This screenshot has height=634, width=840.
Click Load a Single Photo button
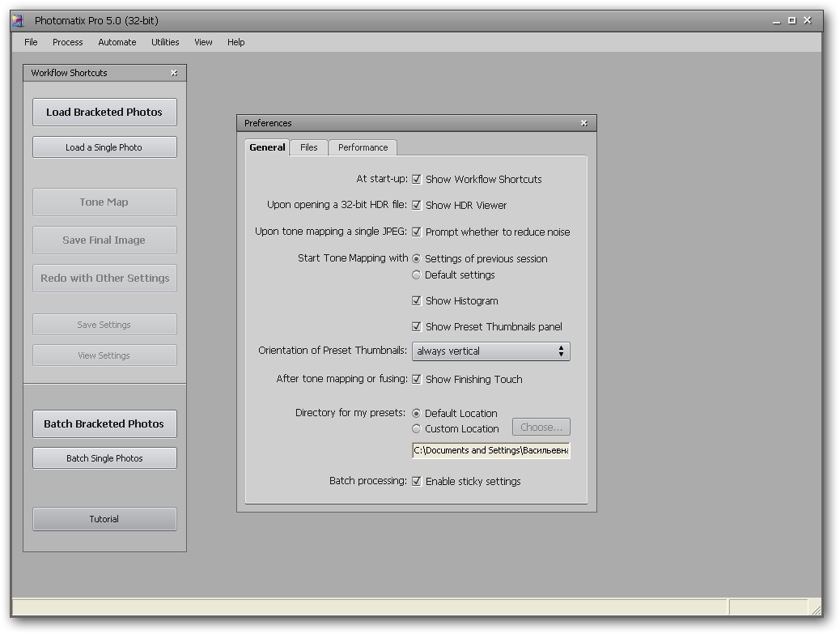pyautogui.click(x=104, y=147)
